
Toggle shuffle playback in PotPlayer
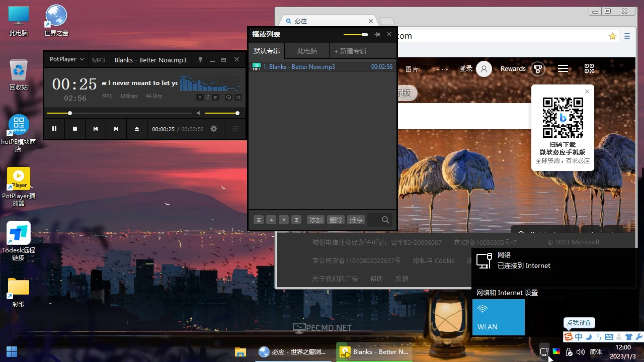(238, 97)
